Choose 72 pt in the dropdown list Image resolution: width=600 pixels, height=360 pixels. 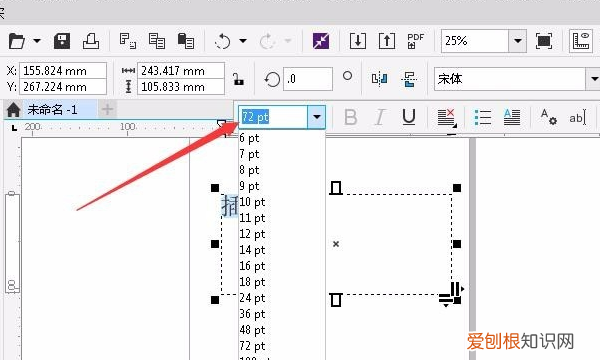pyautogui.click(x=282, y=346)
